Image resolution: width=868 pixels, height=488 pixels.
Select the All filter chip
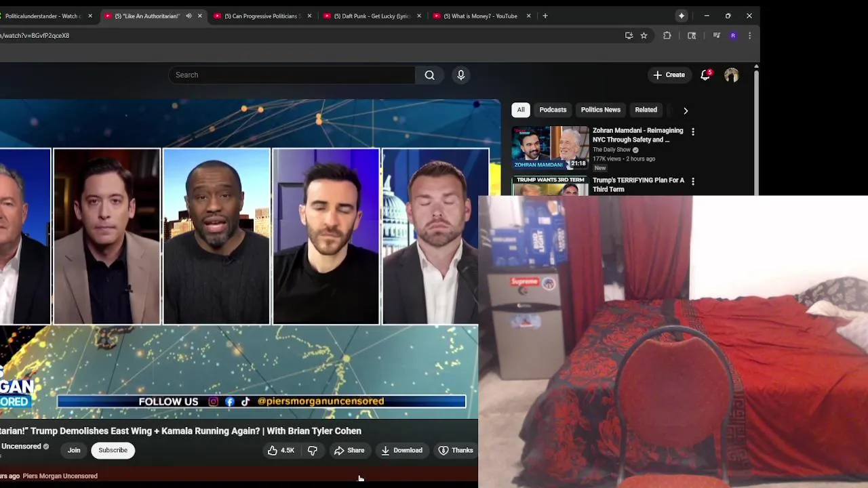[521, 110]
